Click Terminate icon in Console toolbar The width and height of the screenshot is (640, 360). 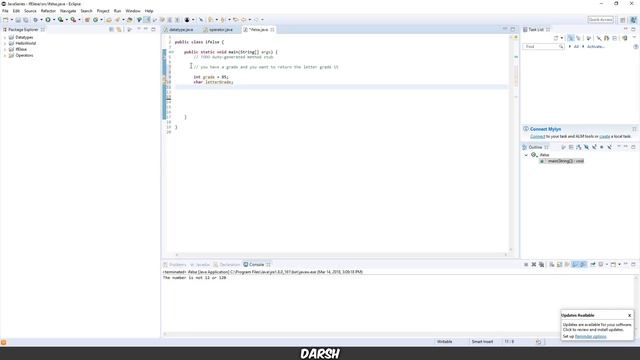pos(526,264)
